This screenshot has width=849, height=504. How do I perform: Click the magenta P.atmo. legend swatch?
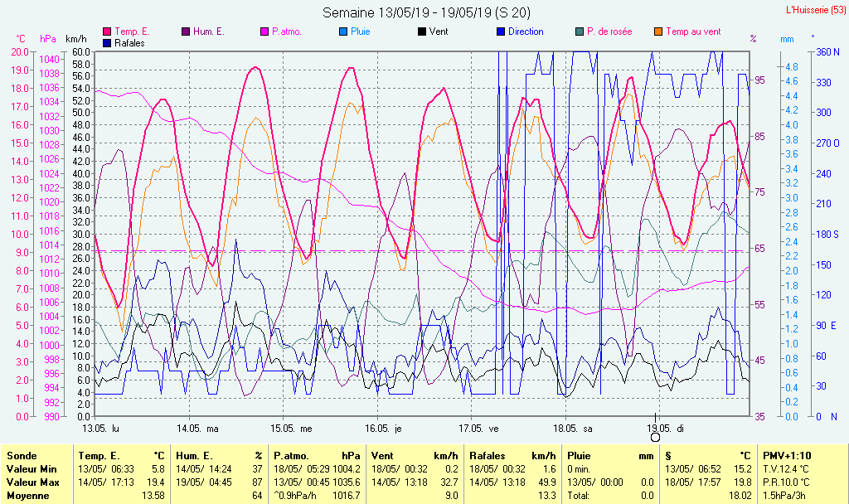click(264, 32)
